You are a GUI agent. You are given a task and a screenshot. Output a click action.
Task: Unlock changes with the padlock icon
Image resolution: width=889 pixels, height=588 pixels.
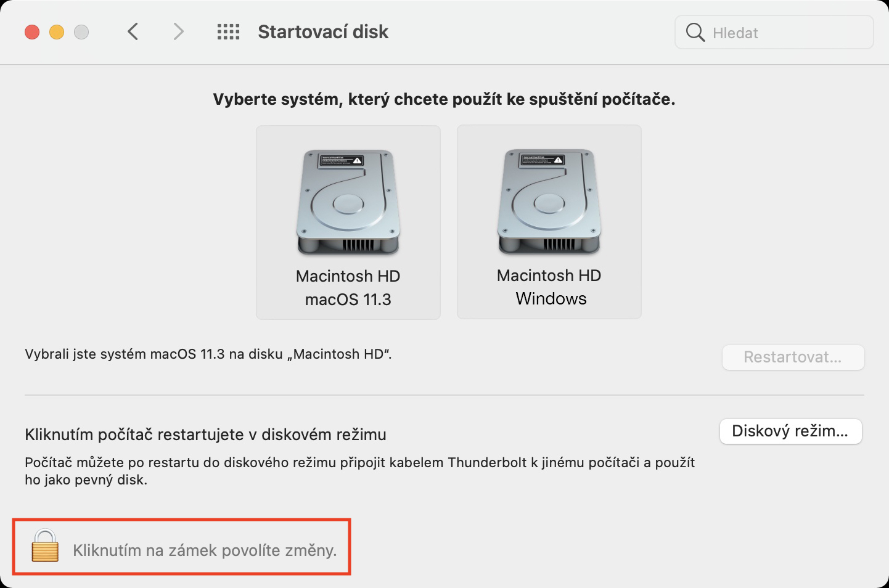pos(45,546)
